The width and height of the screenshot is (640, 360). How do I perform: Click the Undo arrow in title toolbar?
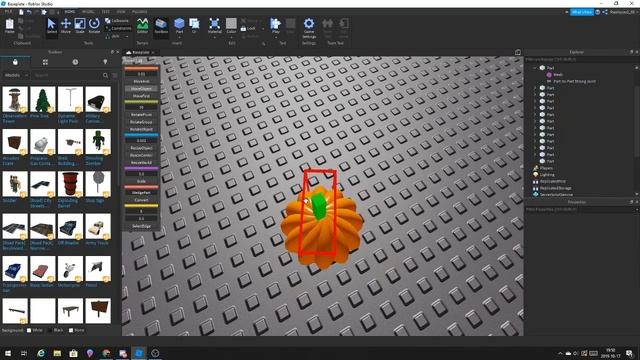(x=29, y=12)
